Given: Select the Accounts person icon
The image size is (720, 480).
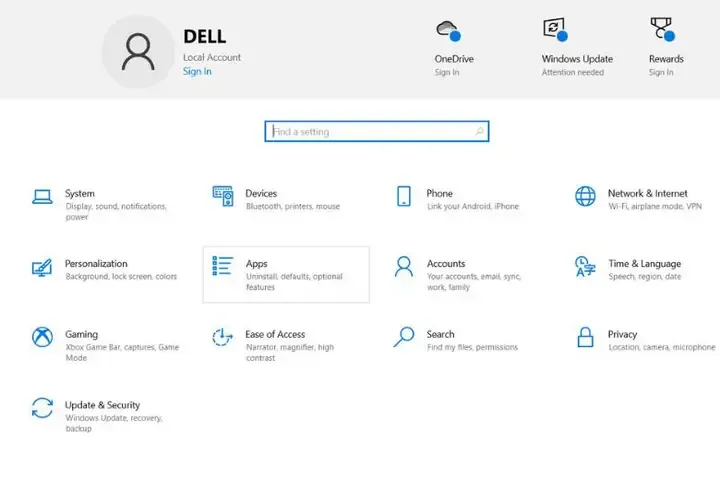Looking at the screenshot, I should (404, 267).
